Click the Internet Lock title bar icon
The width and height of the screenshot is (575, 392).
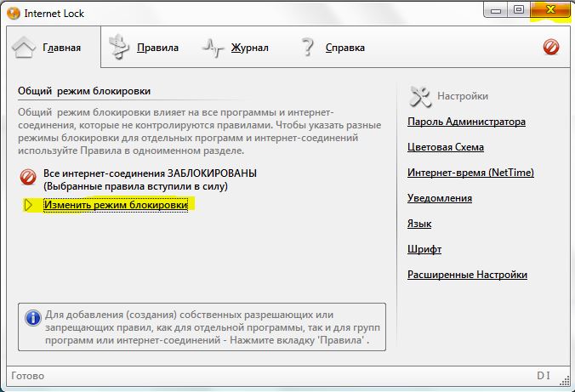11,11
